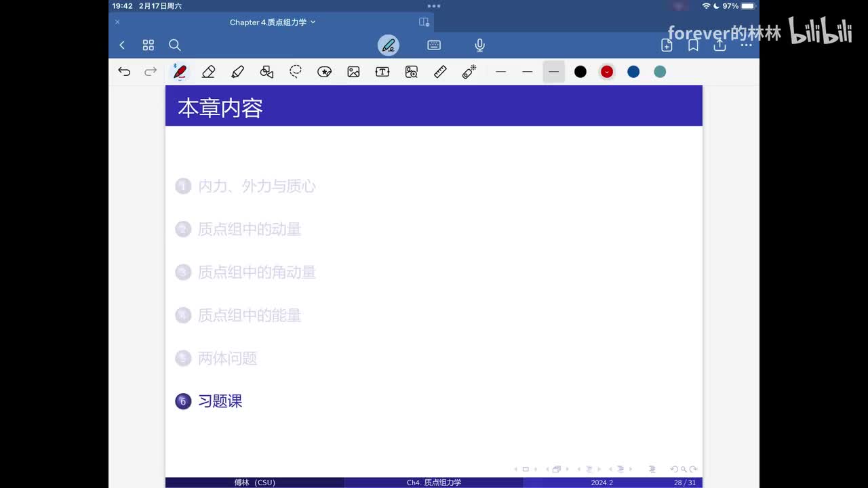The height and width of the screenshot is (488, 868).
Task: Open the image zoom/scan tool
Action: click(x=412, y=71)
